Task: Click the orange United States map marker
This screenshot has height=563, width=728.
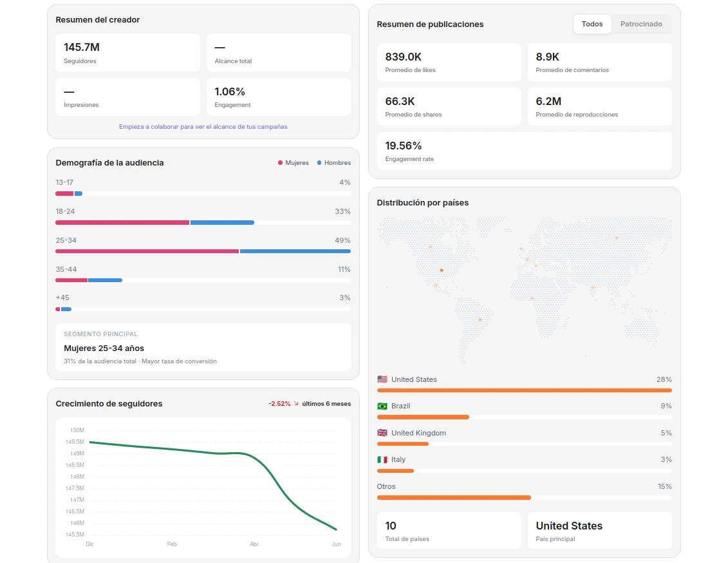Action: click(x=442, y=270)
